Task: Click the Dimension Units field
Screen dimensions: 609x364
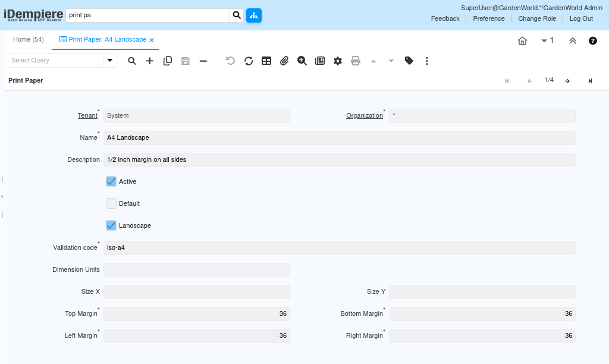Action: (x=196, y=270)
